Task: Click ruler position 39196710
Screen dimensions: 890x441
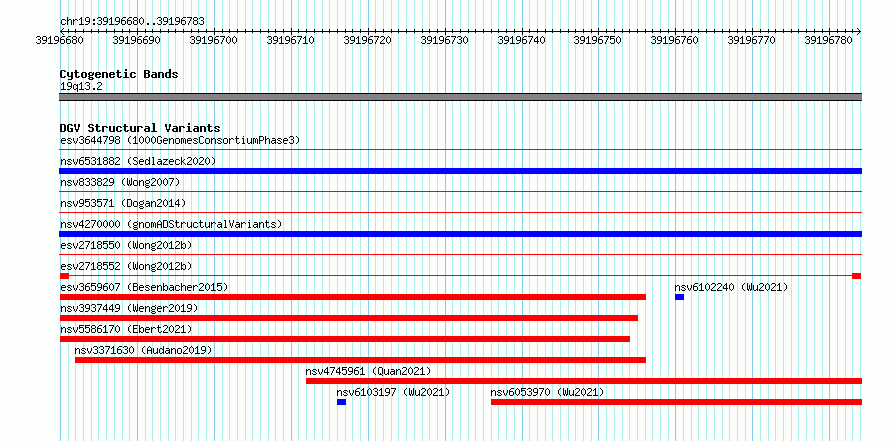Action: tap(291, 40)
